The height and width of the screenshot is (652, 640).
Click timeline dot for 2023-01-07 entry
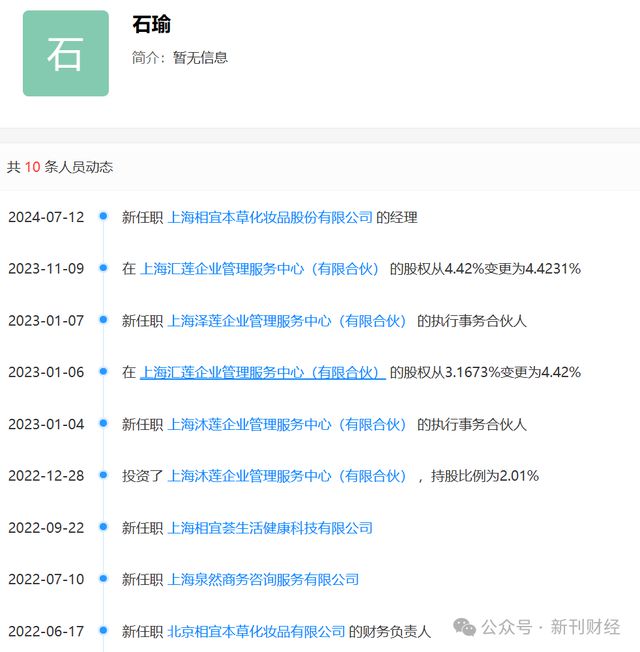point(103,319)
